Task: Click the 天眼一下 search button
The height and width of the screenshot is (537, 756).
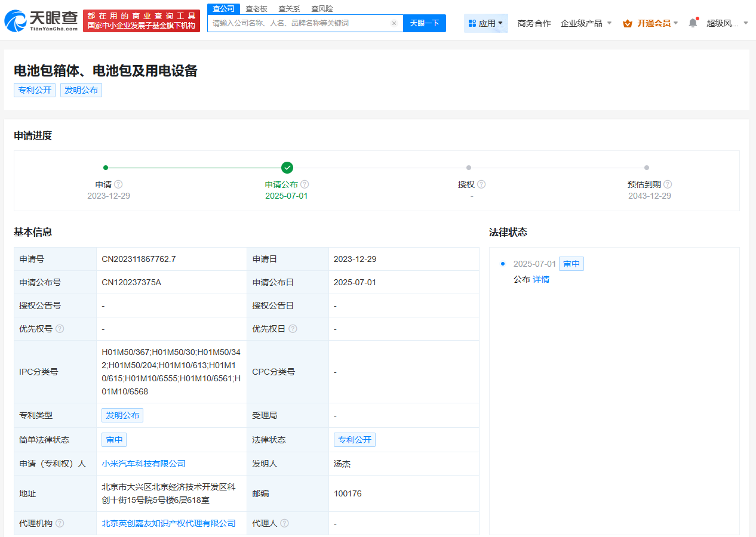Action: 425,23
